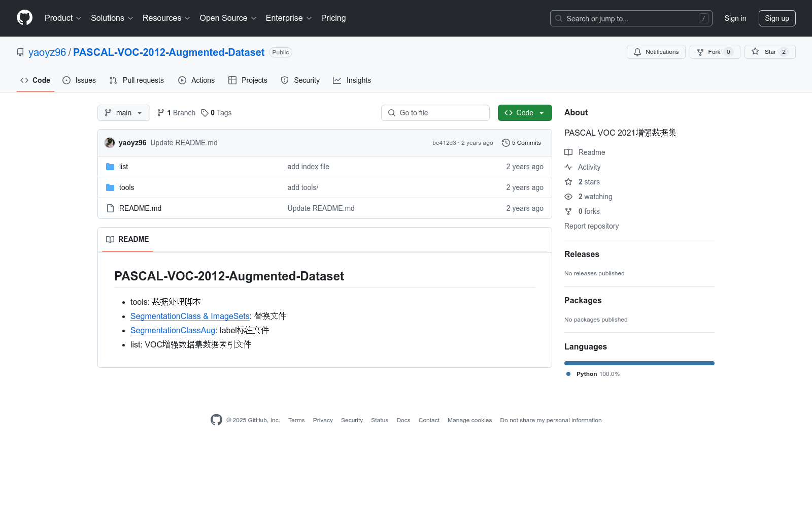Image resolution: width=812 pixels, height=508 pixels.
Task: Click the Python language bar
Action: 639,363
